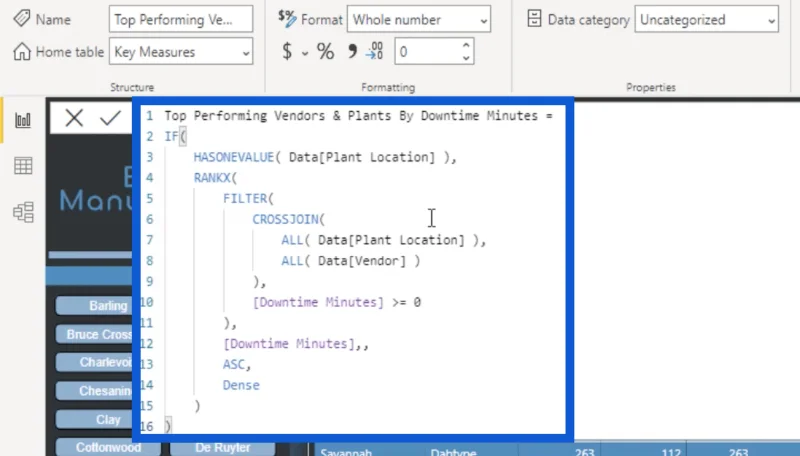Open currency format dropdown arrow

(305, 53)
